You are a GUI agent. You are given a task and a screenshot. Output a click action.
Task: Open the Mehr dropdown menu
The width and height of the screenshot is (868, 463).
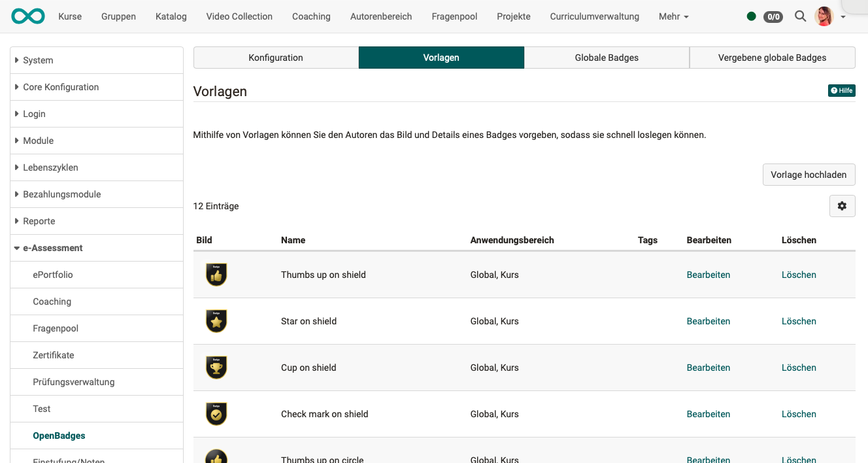tap(673, 16)
